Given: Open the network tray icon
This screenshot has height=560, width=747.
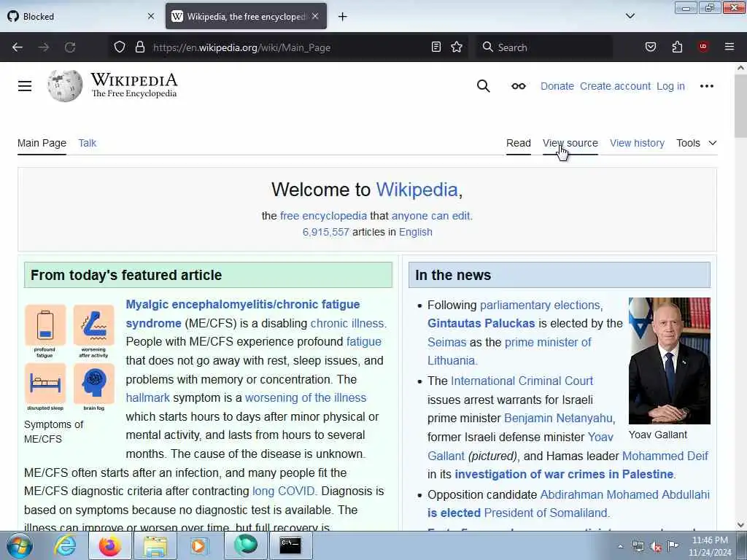Looking at the screenshot, I should click(x=638, y=547).
